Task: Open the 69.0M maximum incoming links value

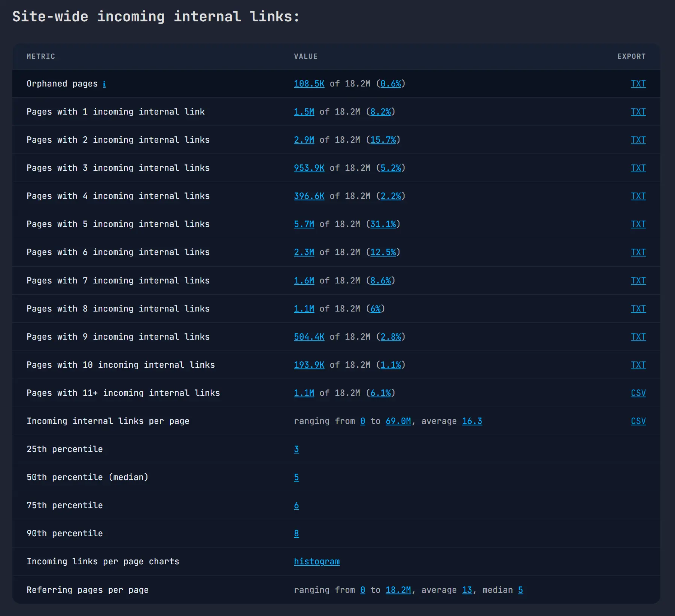Action: pos(398,421)
